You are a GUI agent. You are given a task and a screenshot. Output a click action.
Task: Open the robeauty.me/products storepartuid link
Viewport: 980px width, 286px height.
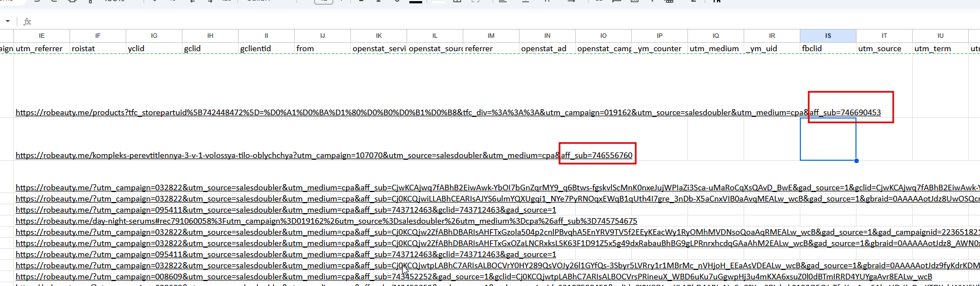coord(448,112)
